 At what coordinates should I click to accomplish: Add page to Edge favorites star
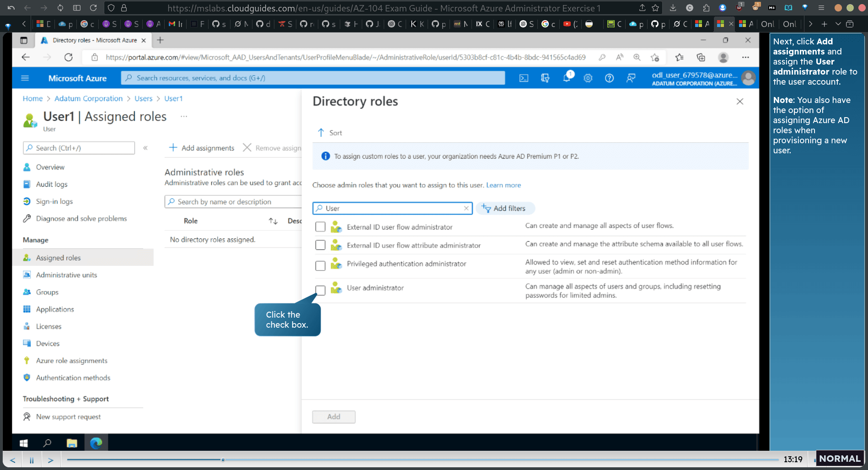point(655,57)
